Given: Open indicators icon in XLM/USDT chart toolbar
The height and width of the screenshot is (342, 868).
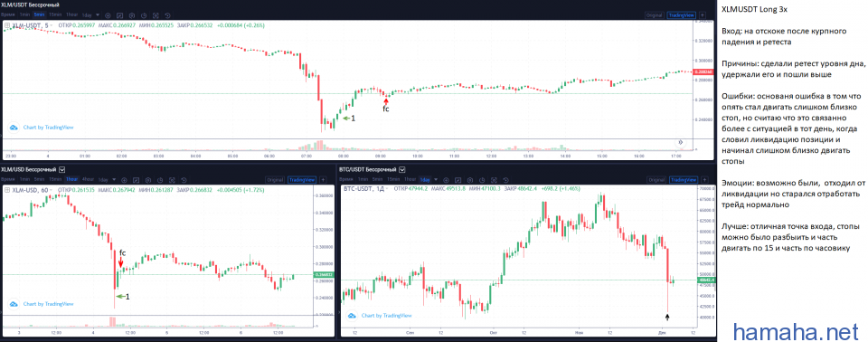Looking at the screenshot, I should point(119,15).
